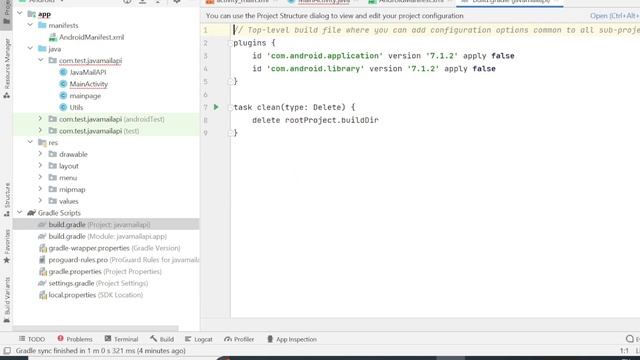
Task: Collapse the manifests folder
Action: click(x=30, y=25)
